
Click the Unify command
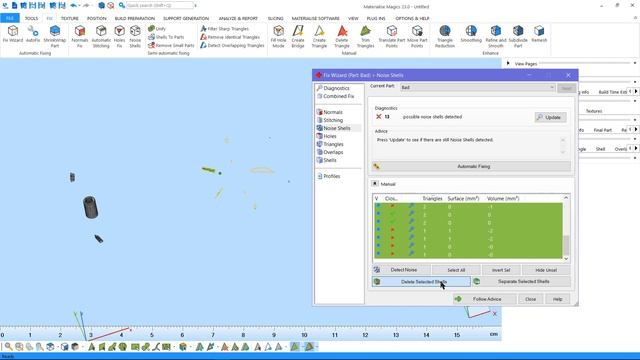(157, 29)
